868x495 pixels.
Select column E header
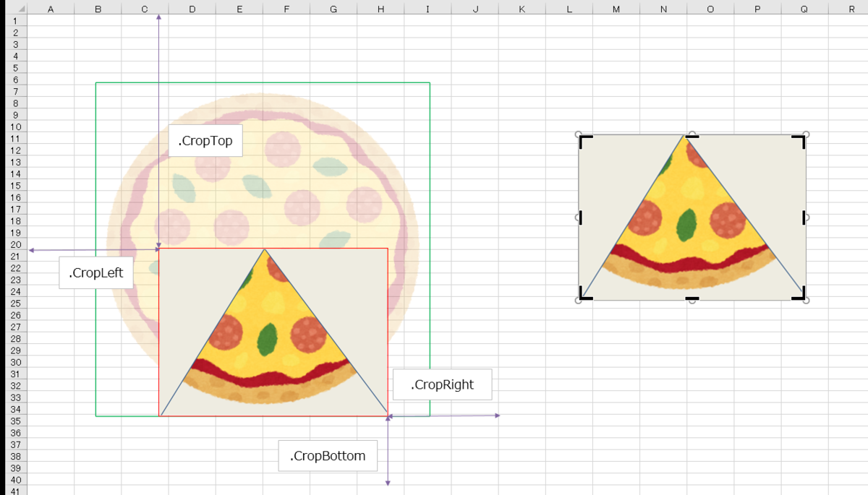click(x=239, y=9)
